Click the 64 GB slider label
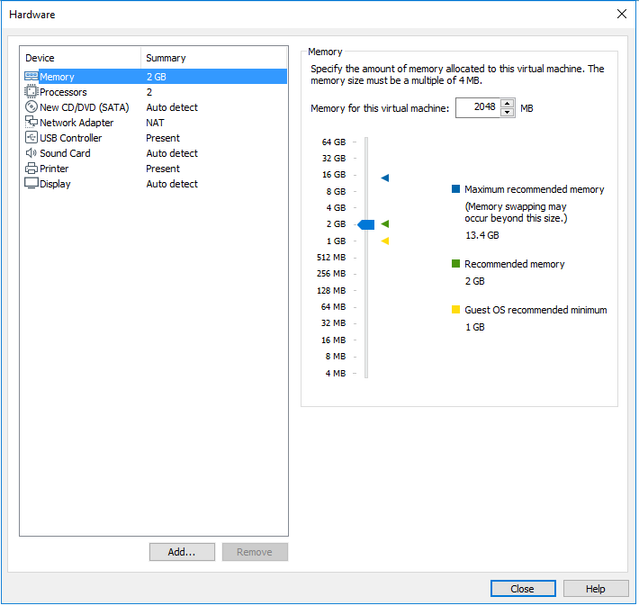The image size is (639, 607). [x=334, y=142]
